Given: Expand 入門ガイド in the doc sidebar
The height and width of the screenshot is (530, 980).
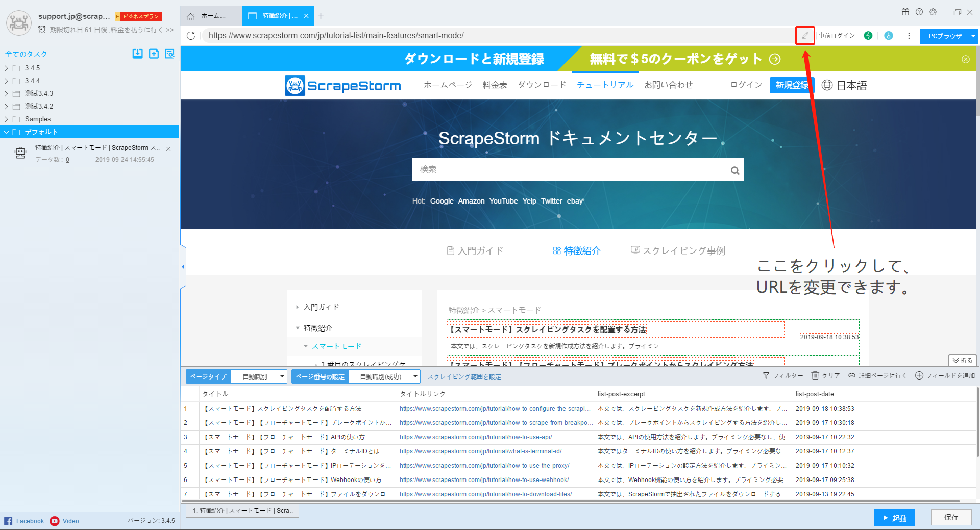Looking at the screenshot, I should point(298,307).
